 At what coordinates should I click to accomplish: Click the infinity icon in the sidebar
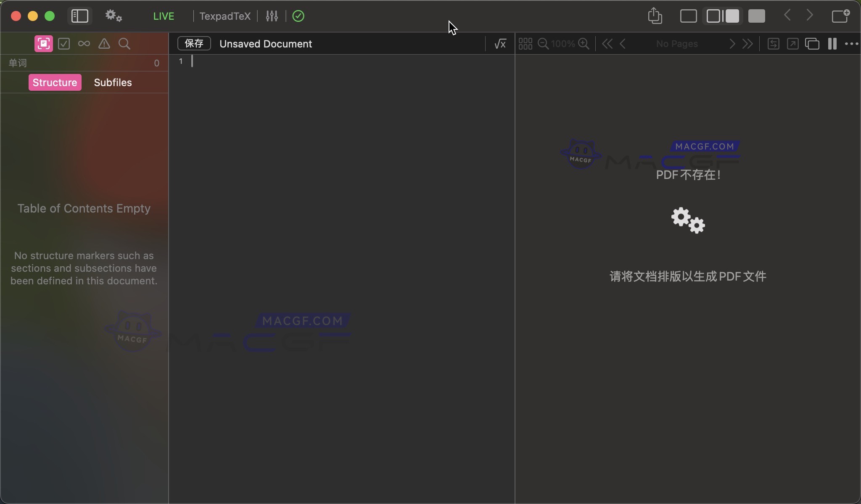pyautogui.click(x=83, y=44)
